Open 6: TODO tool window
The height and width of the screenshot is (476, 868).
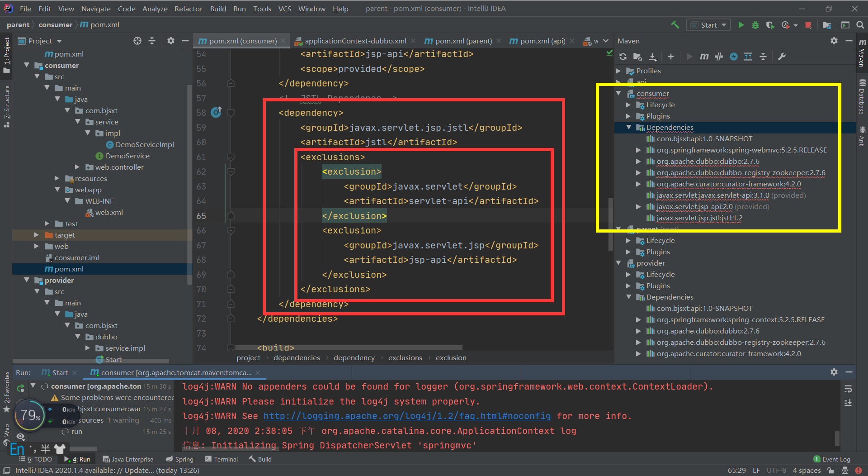(x=36, y=459)
